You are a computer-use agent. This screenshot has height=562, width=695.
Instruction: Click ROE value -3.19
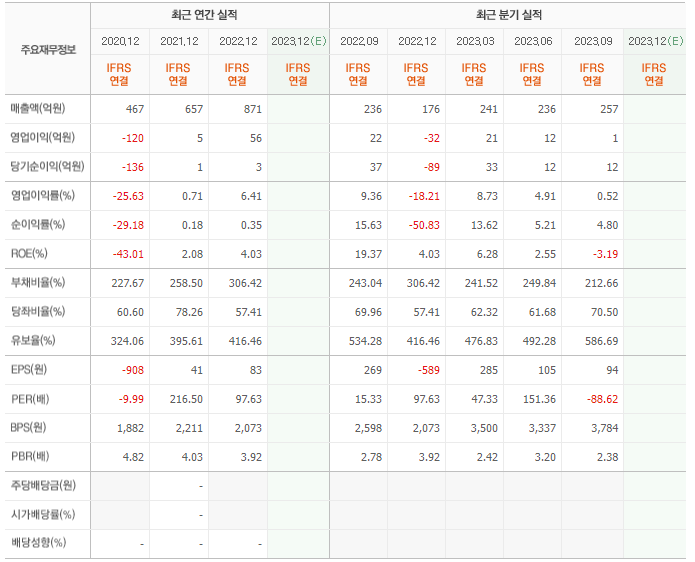tap(605, 254)
